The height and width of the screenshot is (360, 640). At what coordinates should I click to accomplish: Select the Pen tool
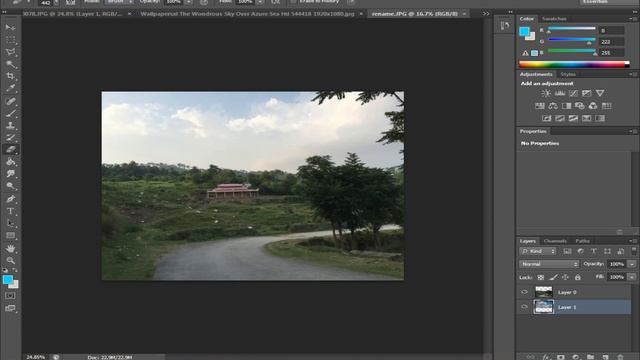(11, 199)
